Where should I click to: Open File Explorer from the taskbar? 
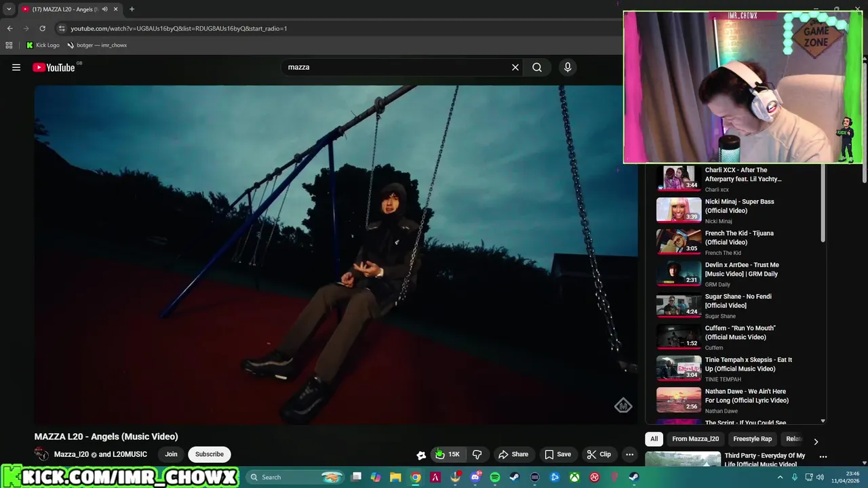click(396, 477)
